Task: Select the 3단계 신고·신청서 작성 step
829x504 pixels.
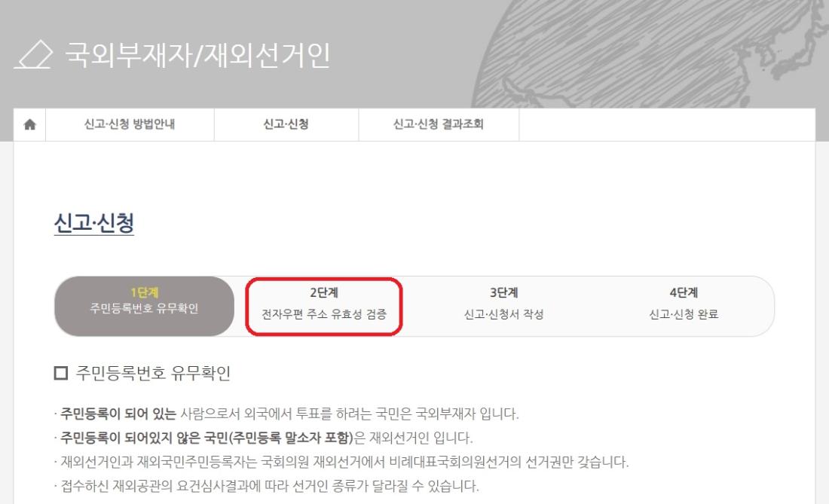Action: pyautogui.click(x=504, y=306)
